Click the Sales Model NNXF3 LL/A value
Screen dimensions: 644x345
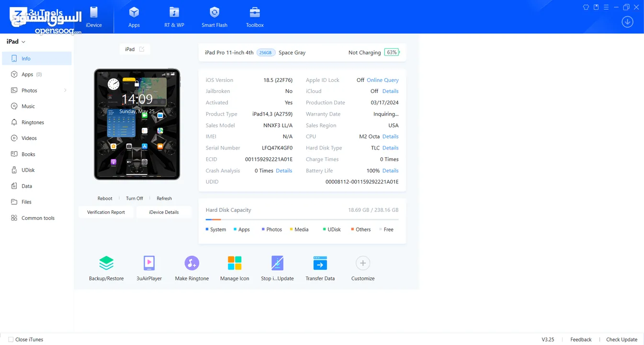point(278,126)
